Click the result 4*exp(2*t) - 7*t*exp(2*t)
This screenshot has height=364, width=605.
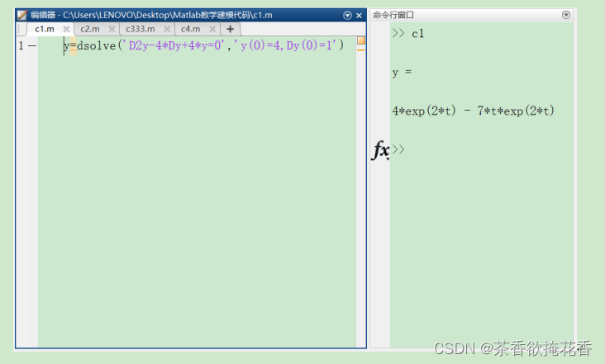(x=474, y=111)
